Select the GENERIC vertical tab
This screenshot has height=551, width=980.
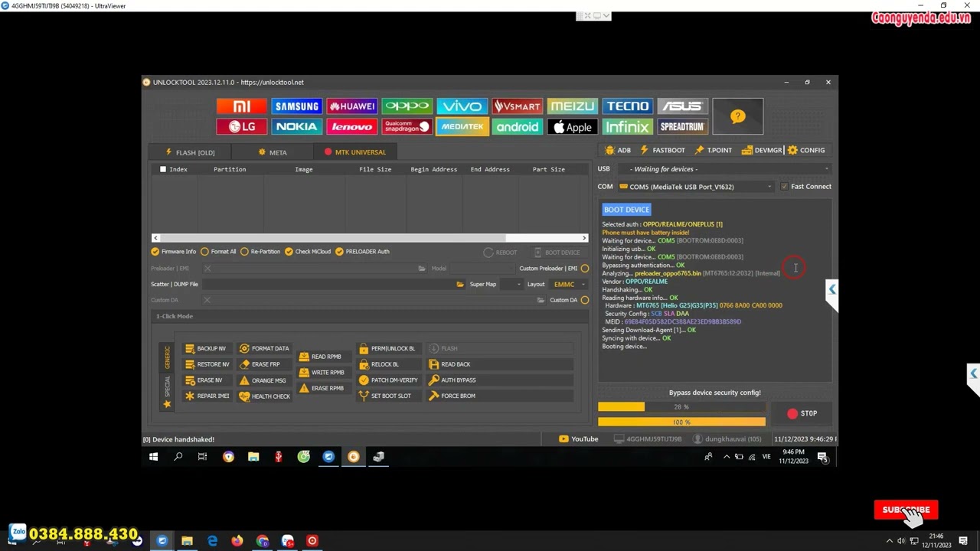168,357
